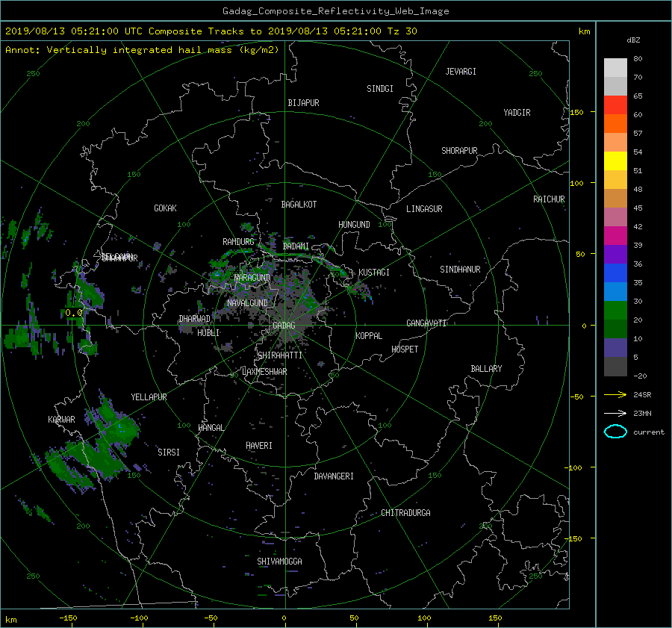Click the 'Gadag_Composite_Reflectivity_Web_Image' title text
This screenshot has width=672, height=628.
pyautogui.click(x=335, y=11)
